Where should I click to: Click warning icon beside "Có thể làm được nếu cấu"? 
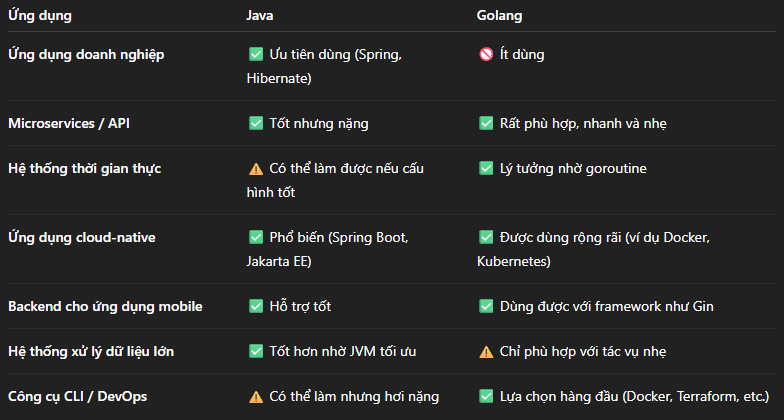256,169
